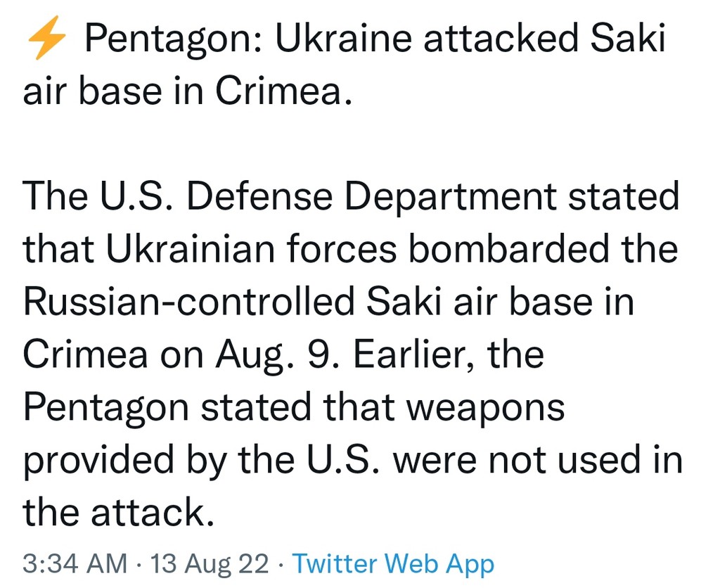Click the phrase 'Earlier, the'
720x588 pixels.
448,354
